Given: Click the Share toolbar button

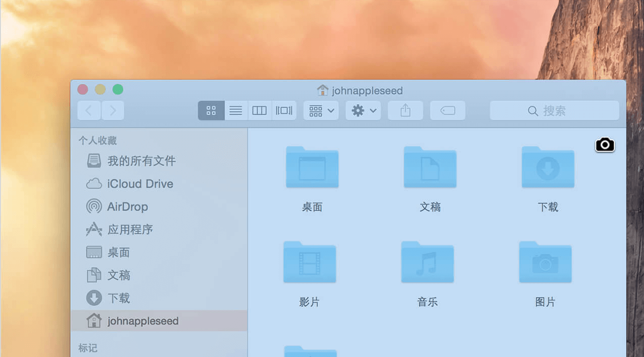Looking at the screenshot, I should [405, 111].
